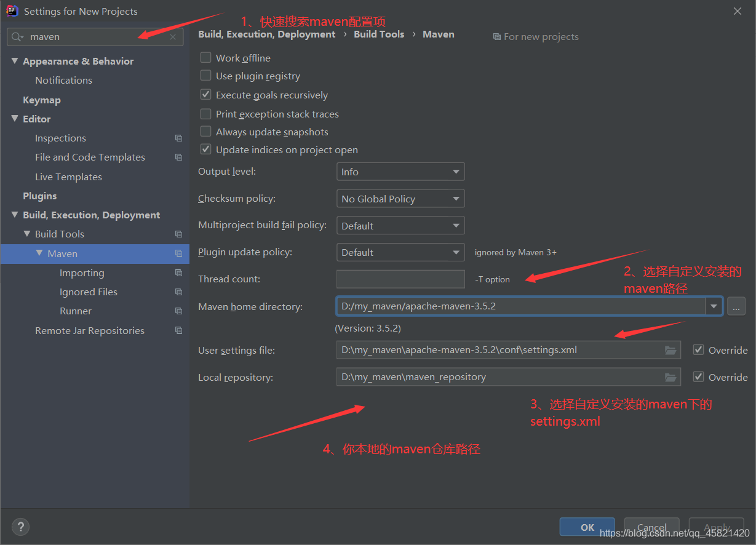Click the Maven home directory path field

pyautogui.click(x=521, y=306)
